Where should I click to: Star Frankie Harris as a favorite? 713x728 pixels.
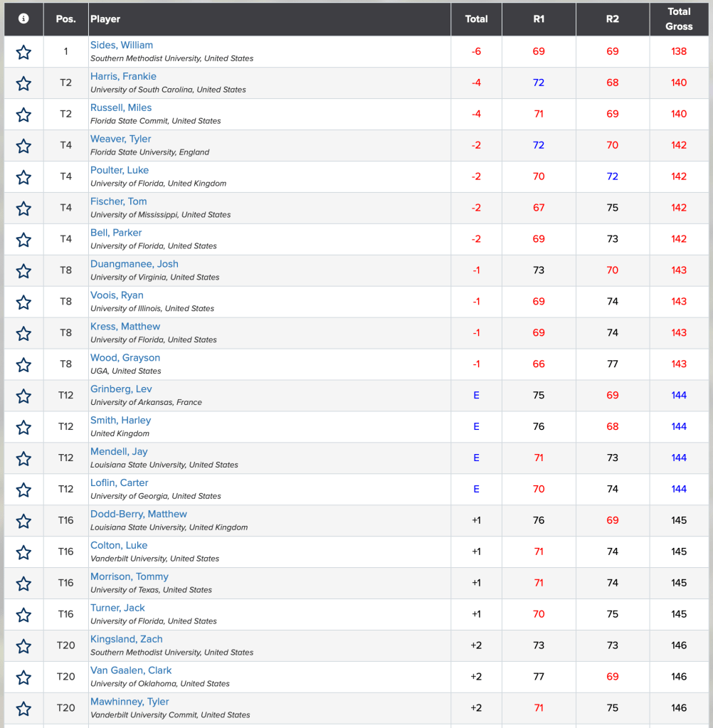click(x=23, y=83)
